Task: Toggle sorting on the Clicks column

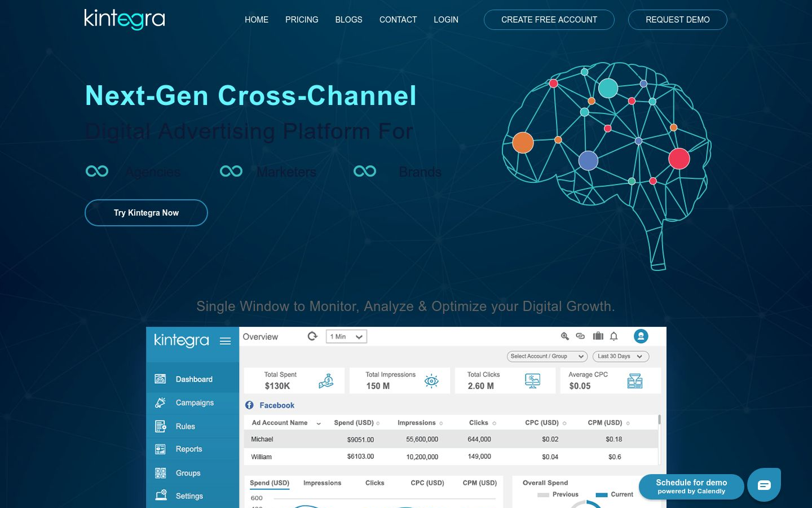Action: tap(493, 422)
